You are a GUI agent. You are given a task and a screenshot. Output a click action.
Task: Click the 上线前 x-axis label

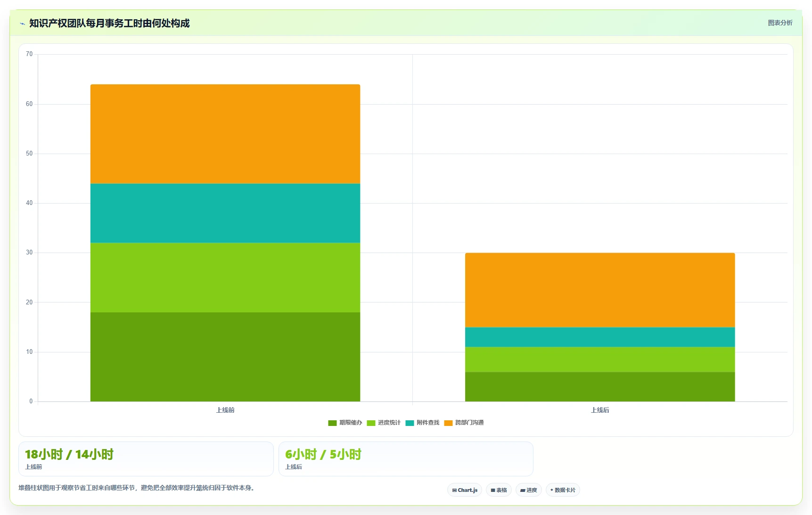point(225,410)
